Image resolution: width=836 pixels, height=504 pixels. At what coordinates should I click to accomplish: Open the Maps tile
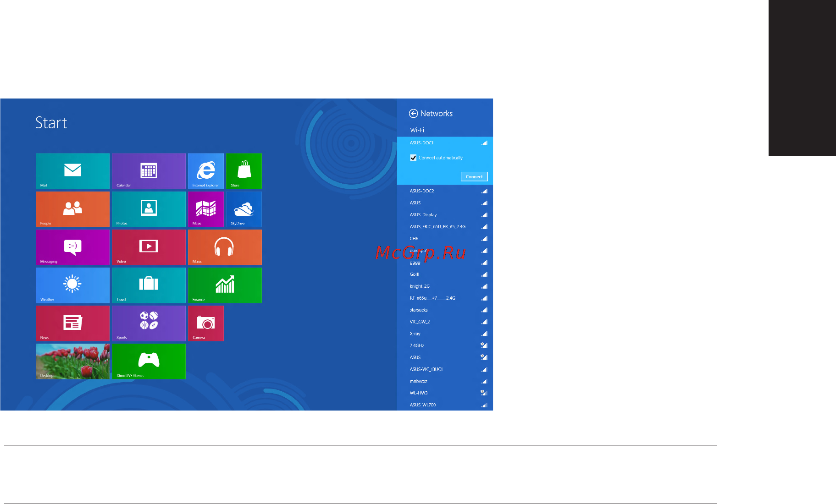pos(206,209)
